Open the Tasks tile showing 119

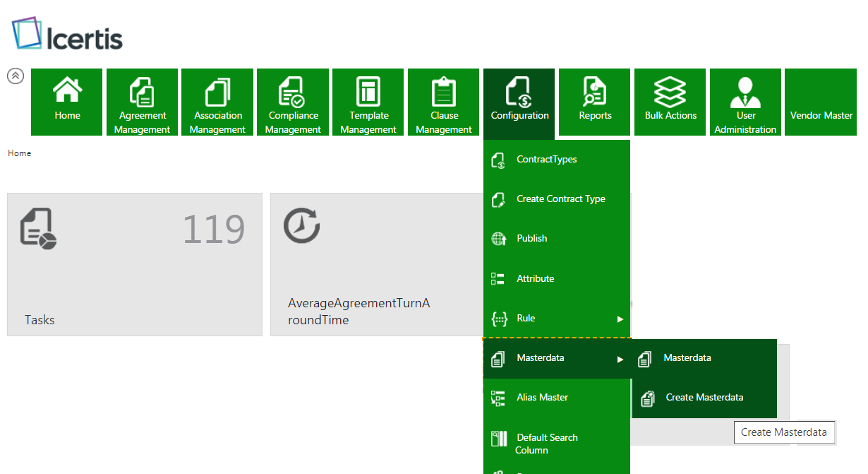(134, 265)
